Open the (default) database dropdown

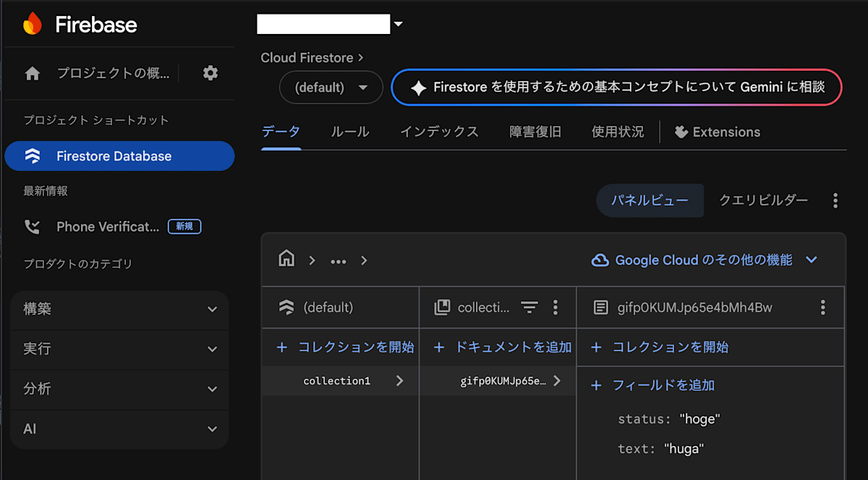coord(331,88)
